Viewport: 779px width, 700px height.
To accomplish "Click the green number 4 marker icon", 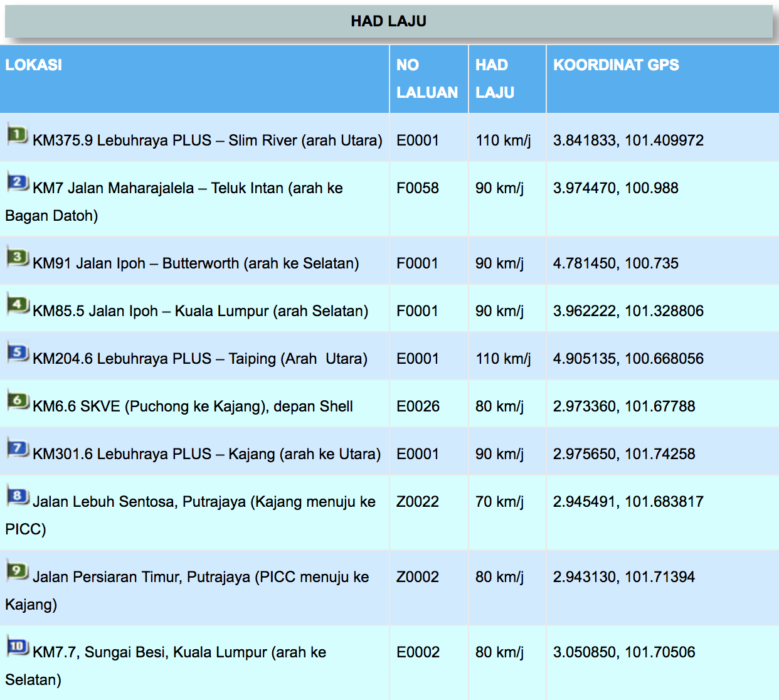I will point(18,305).
